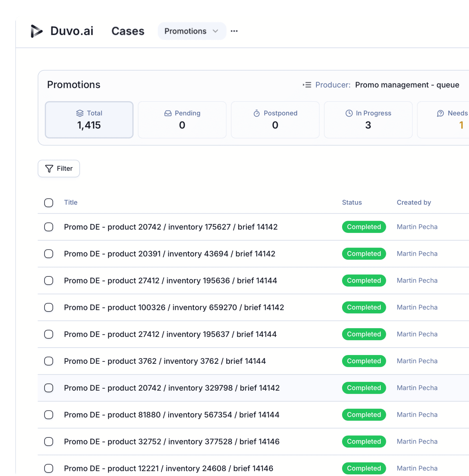The height and width of the screenshot is (476, 469).
Task: Open the Promotions chevron to switch queues
Action: [215, 31]
